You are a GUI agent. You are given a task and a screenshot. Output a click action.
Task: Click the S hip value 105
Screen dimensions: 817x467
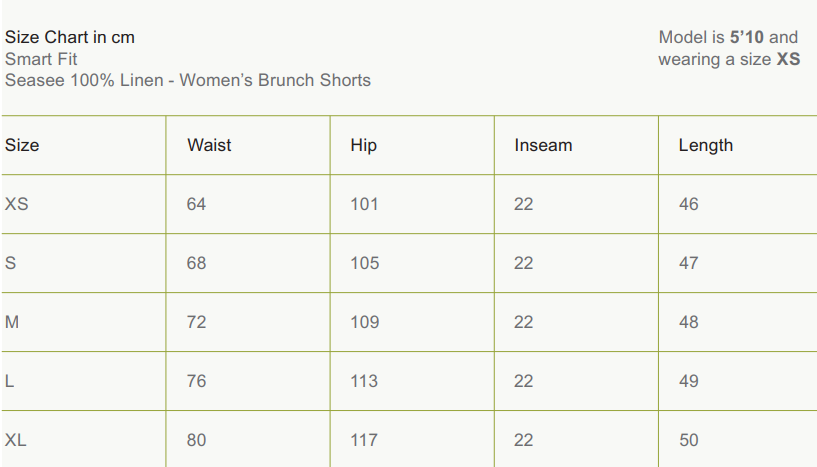(x=364, y=263)
